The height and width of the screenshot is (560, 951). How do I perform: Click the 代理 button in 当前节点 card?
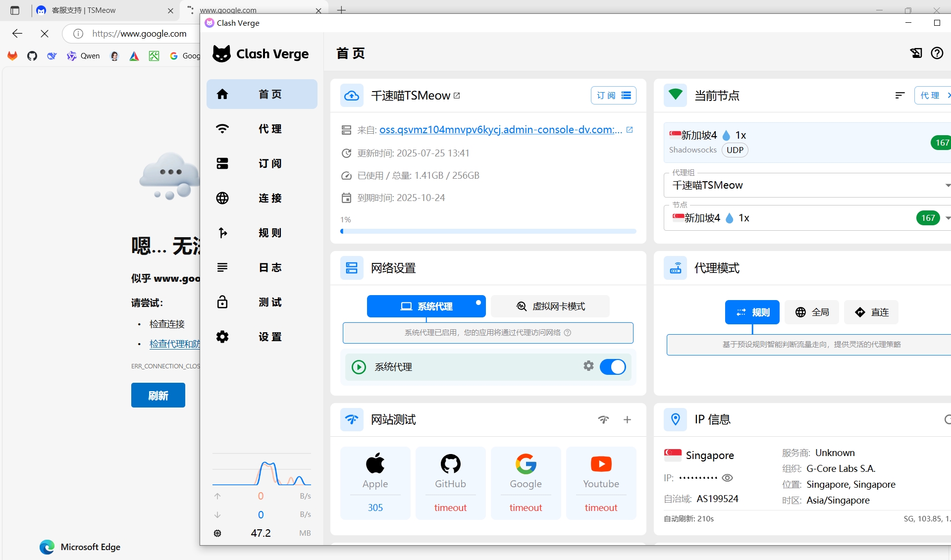932,96
